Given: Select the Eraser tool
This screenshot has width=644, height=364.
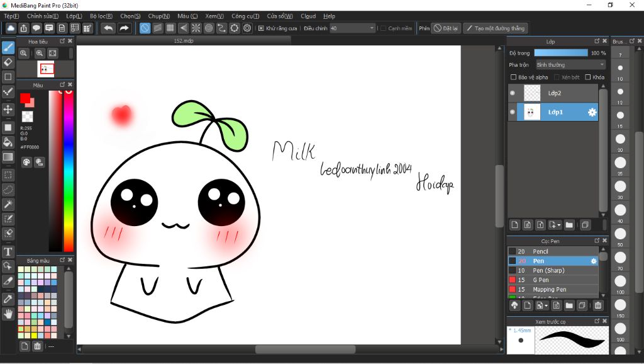Looking at the screenshot, I should [8, 62].
